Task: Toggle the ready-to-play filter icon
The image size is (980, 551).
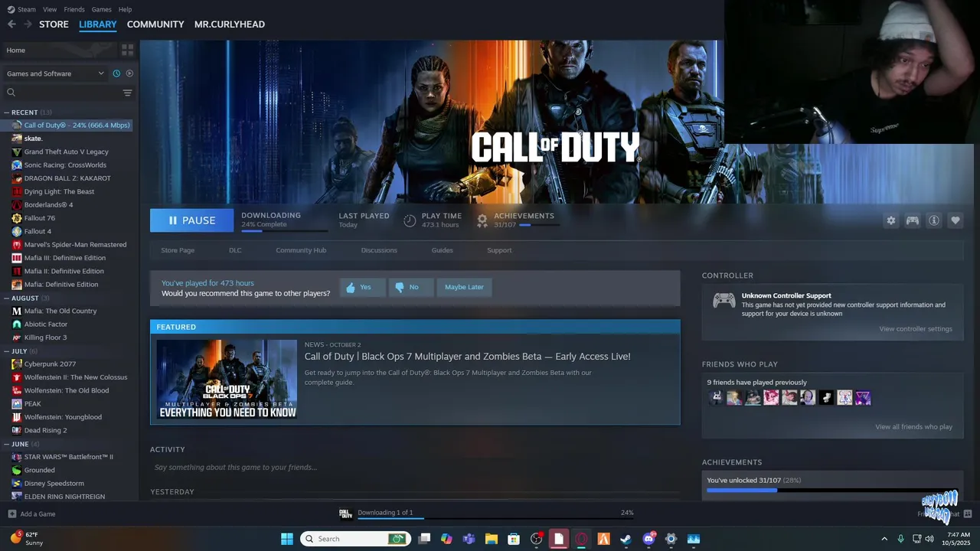Action: click(129, 73)
